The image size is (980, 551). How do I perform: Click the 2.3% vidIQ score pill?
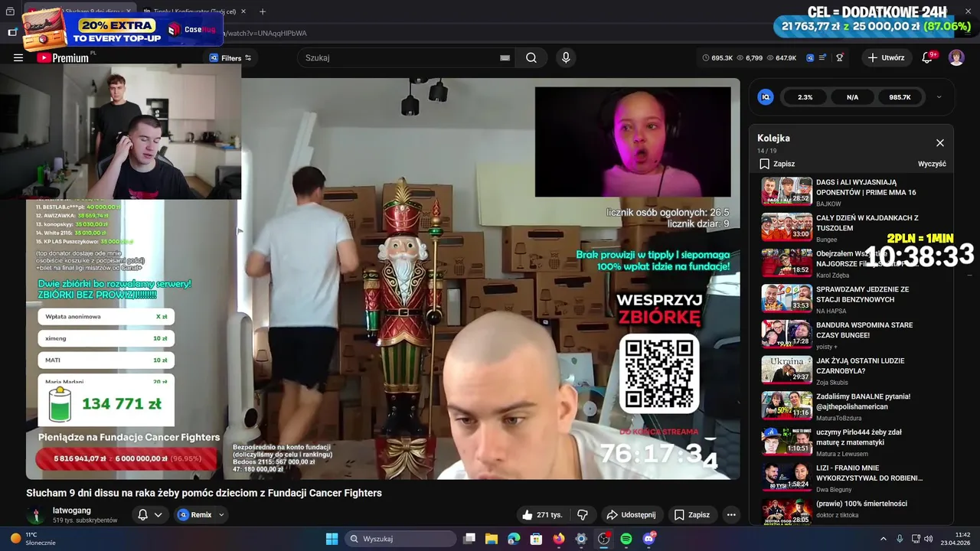pyautogui.click(x=805, y=97)
